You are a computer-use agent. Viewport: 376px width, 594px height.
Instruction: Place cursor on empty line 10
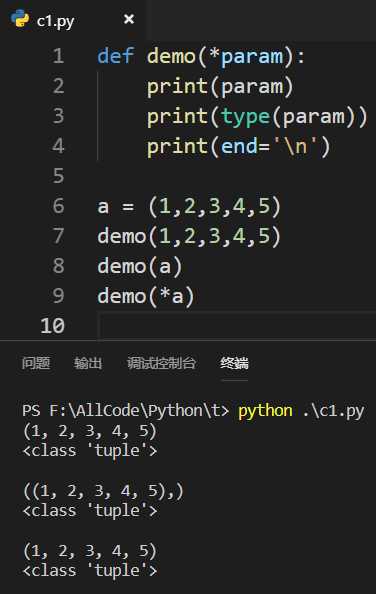click(237, 326)
